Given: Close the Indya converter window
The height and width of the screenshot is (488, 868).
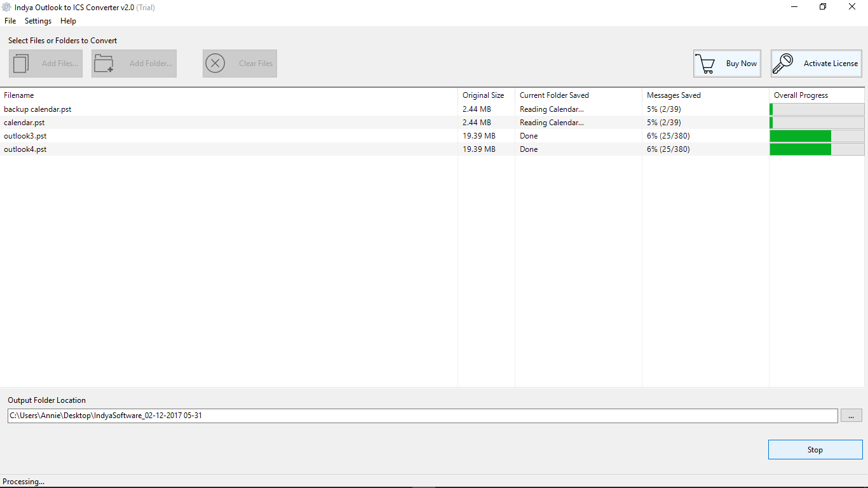Looking at the screenshot, I should click(852, 7).
